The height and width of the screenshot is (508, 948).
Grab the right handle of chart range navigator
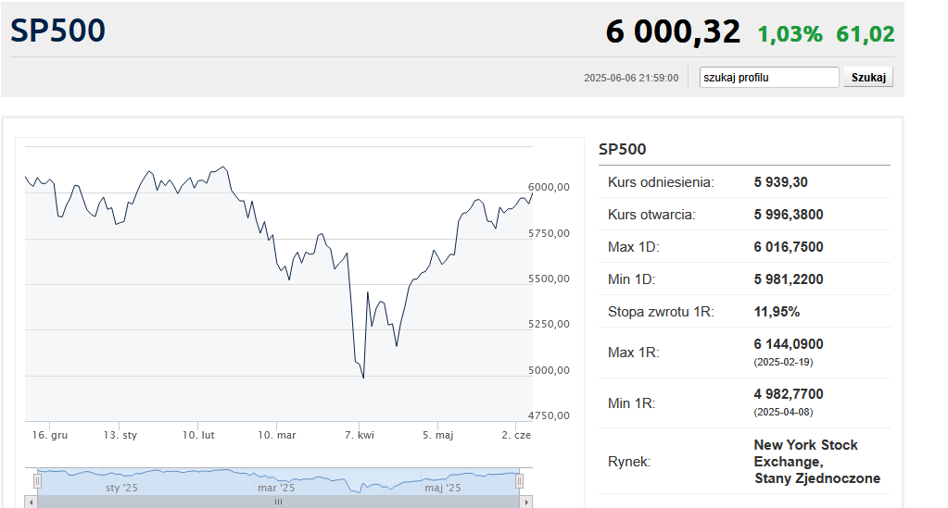click(x=519, y=481)
